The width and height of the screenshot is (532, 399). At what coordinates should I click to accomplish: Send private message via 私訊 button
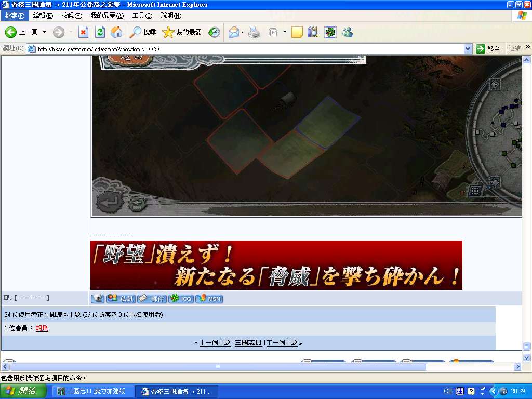(121, 299)
